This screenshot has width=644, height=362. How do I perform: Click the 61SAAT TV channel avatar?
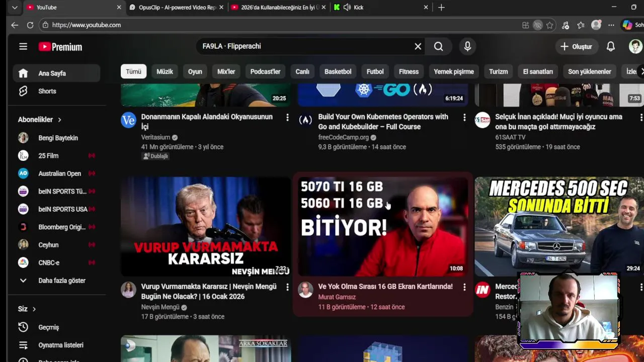point(482,120)
